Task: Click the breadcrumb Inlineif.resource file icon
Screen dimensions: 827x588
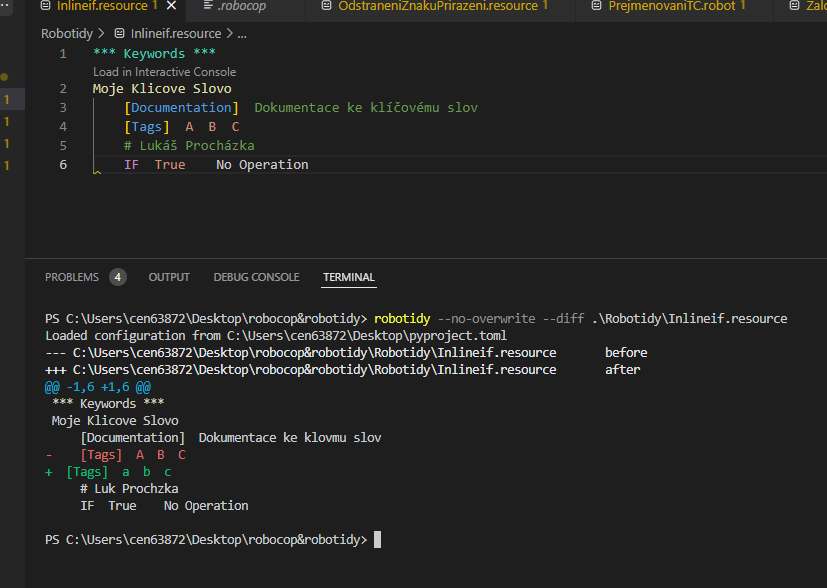Action: tap(120, 34)
